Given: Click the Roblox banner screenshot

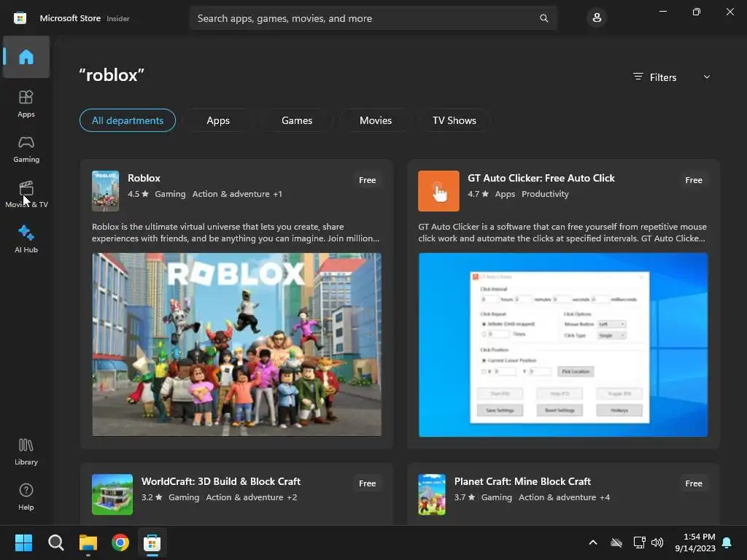Looking at the screenshot, I should [x=237, y=344].
